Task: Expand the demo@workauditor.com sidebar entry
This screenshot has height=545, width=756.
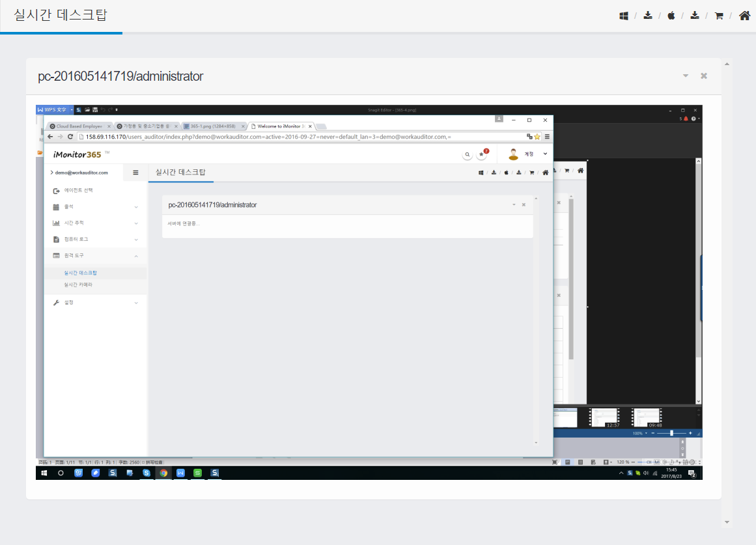Action: click(79, 173)
